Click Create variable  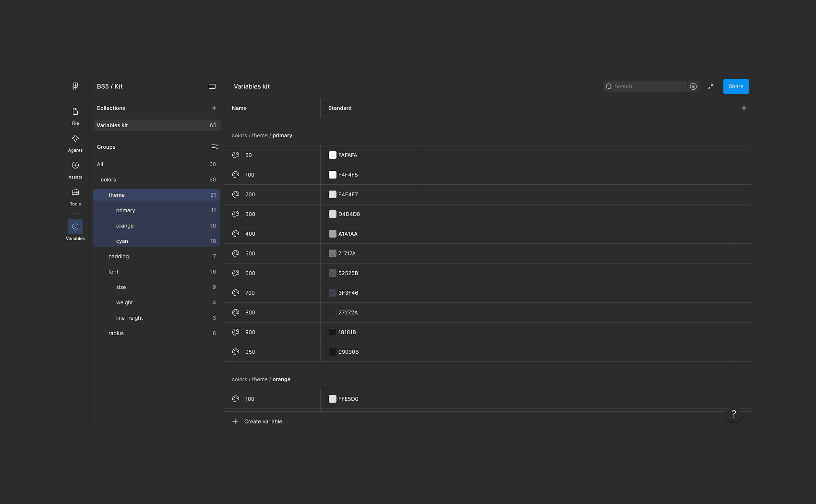pyautogui.click(x=263, y=421)
